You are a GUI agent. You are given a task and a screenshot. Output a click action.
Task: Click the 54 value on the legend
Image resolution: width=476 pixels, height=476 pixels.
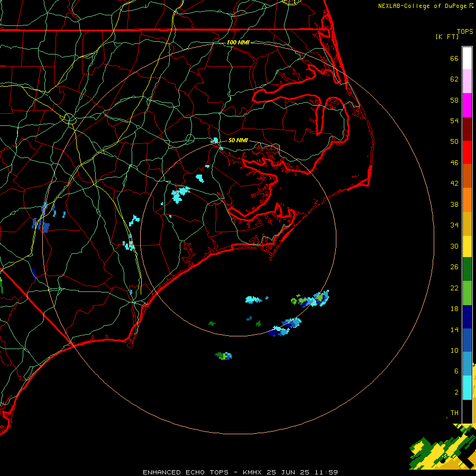coord(454,121)
